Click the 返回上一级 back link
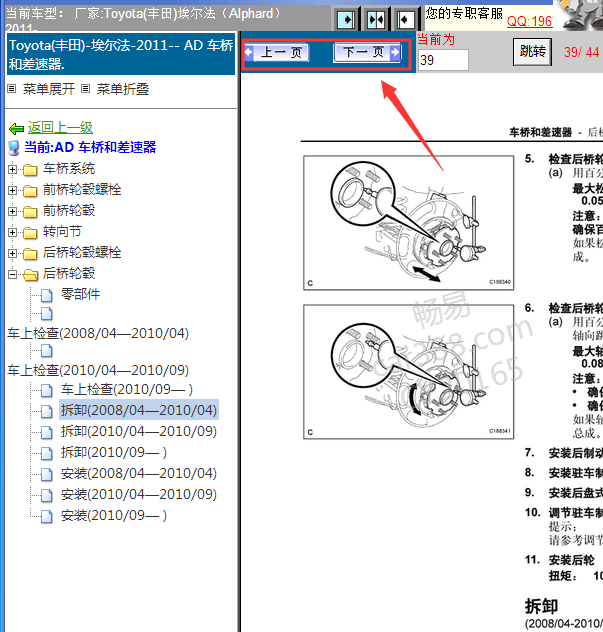This screenshot has height=632, width=603. pos(60,127)
